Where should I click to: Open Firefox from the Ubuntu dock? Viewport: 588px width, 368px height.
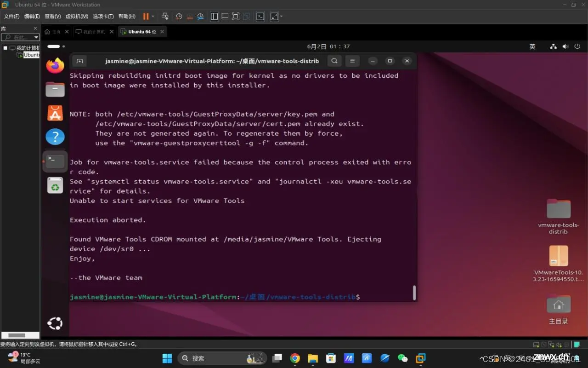click(55, 65)
